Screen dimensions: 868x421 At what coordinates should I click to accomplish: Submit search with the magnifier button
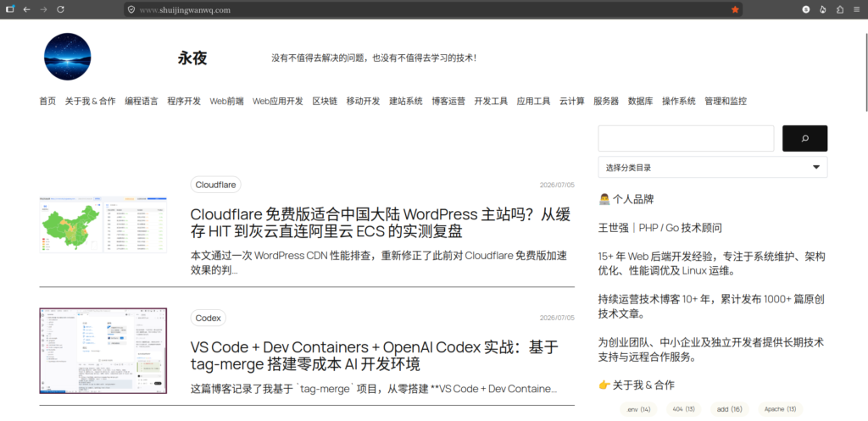(x=804, y=138)
